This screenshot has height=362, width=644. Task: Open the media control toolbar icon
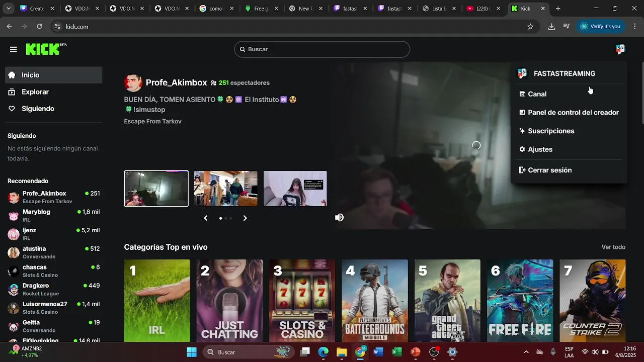[567, 27]
